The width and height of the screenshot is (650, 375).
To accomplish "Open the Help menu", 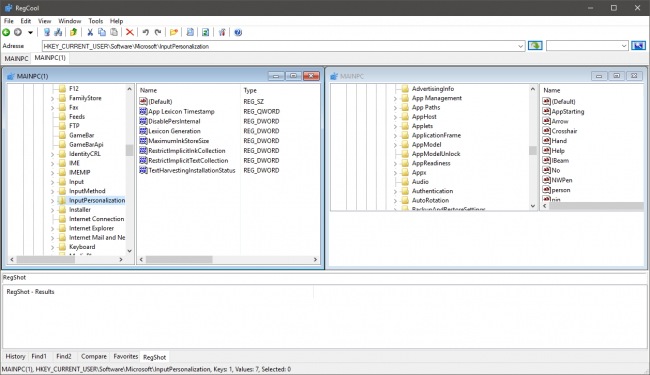I will 116,21.
